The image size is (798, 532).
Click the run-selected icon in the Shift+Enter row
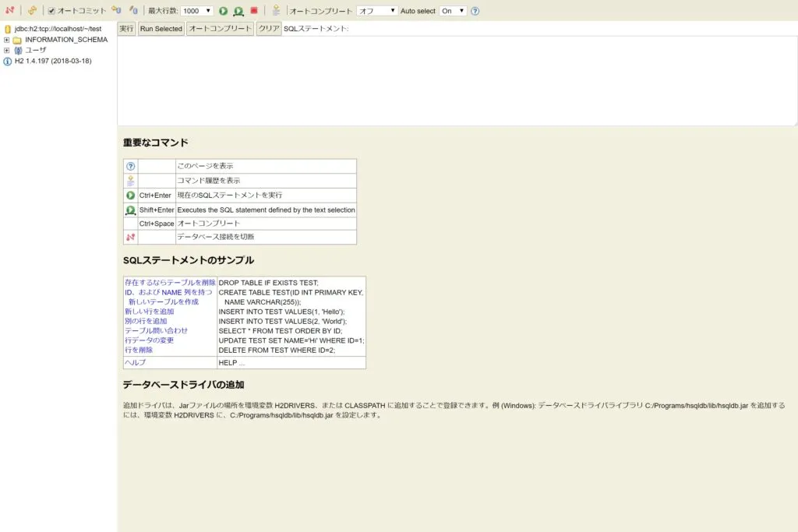pos(131,210)
